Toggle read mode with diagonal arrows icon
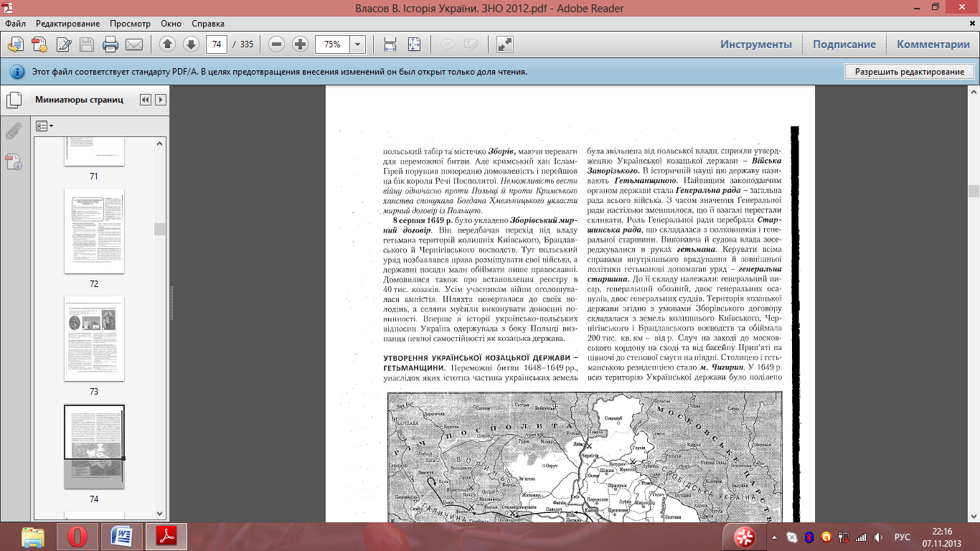Screen dimensions: 980x551 505,44
